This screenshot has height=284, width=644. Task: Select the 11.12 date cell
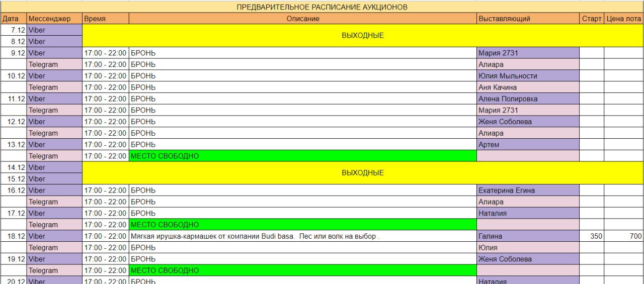pyautogui.click(x=14, y=99)
